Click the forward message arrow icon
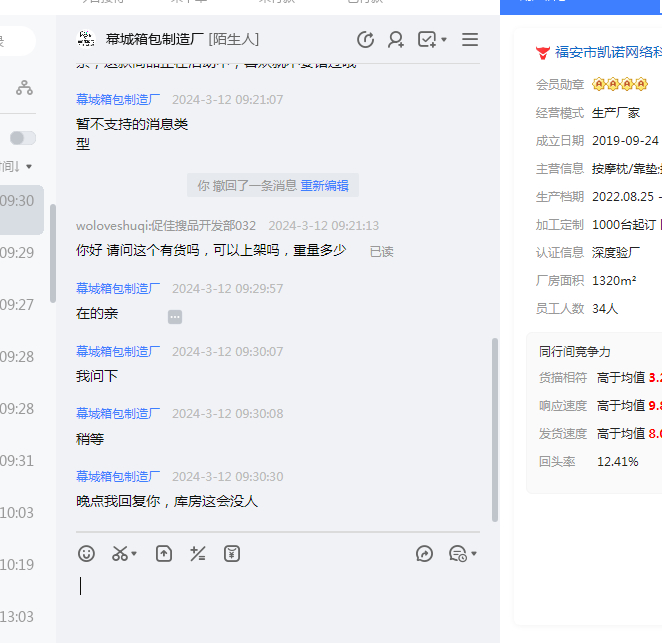 (x=424, y=553)
